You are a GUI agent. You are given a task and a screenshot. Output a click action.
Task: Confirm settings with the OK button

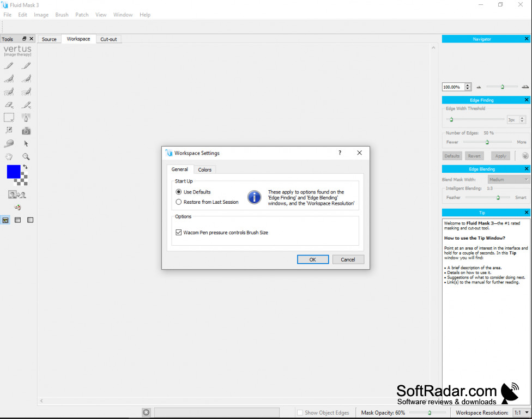(313, 259)
